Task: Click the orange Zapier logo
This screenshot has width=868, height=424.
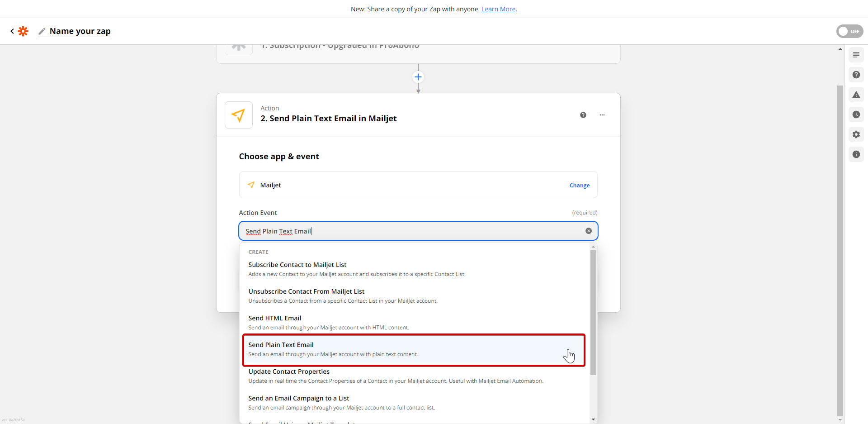Action: pos(23,31)
